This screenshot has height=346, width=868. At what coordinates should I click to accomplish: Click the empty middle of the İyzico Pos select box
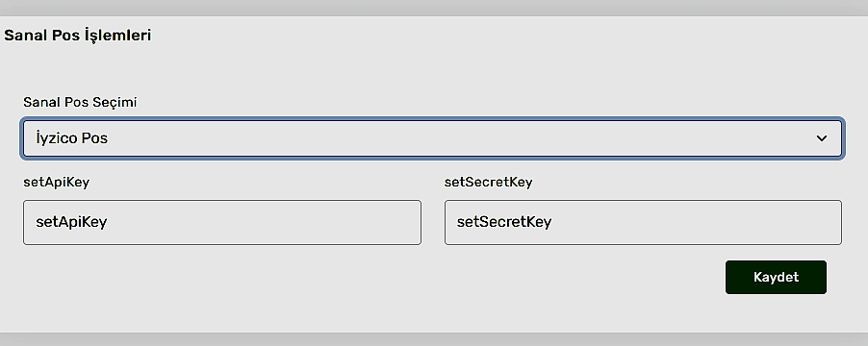432,138
